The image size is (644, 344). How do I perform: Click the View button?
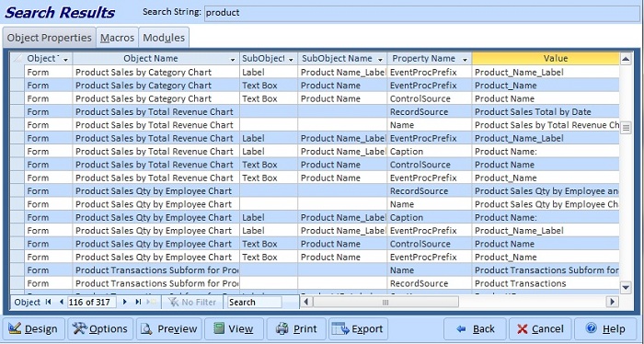(234, 328)
